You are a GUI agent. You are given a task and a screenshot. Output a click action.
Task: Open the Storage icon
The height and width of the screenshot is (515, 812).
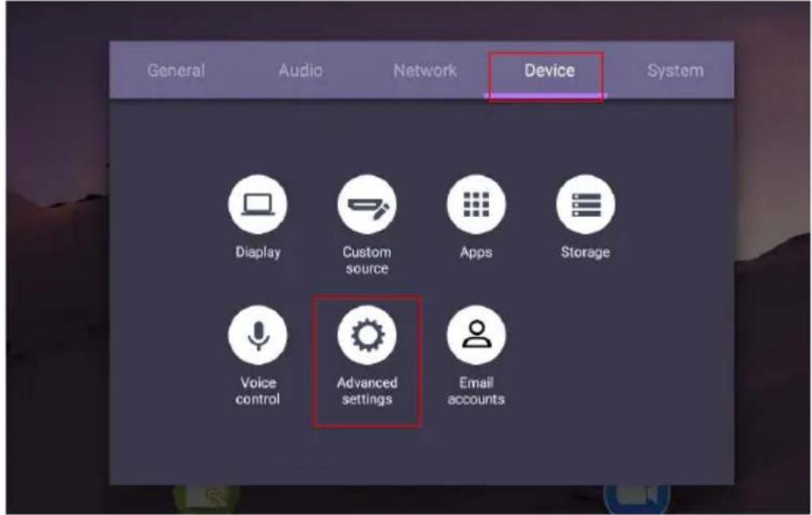585,205
